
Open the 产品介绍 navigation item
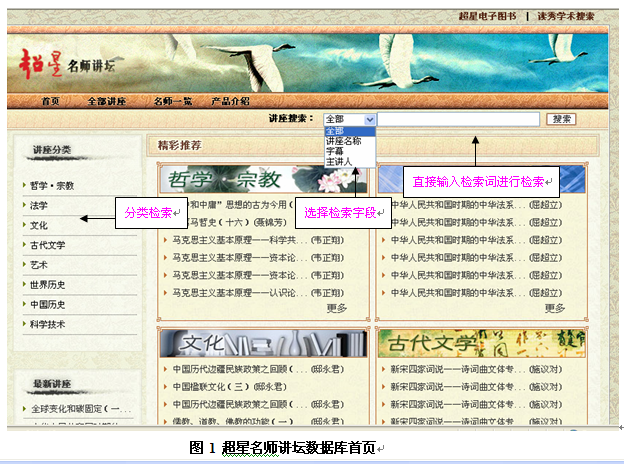pyautogui.click(x=230, y=101)
